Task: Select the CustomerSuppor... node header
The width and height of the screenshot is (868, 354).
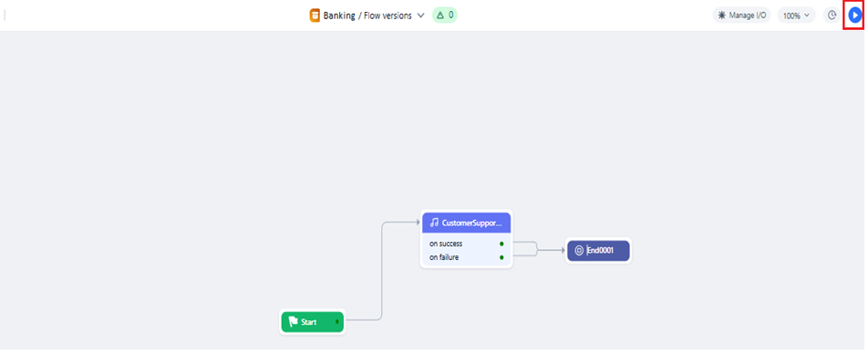Action: tap(467, 223)
